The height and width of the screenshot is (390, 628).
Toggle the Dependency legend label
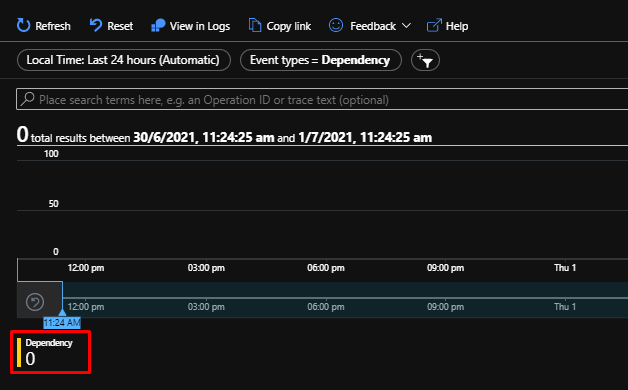click(49, 343)
